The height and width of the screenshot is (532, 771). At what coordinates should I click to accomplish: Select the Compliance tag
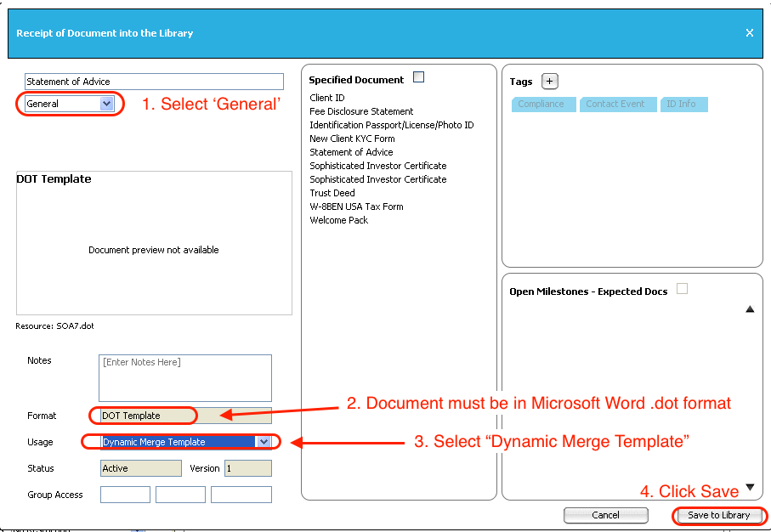click(x=541, y=105)
